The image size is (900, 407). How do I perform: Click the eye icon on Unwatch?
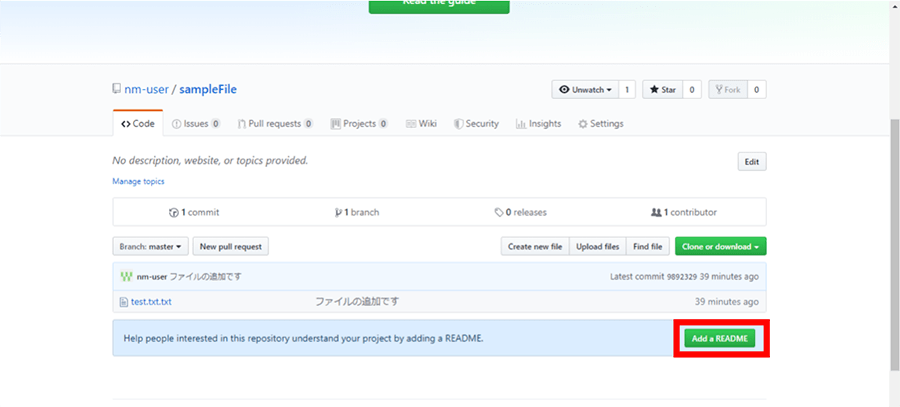(x=564, y=90)
